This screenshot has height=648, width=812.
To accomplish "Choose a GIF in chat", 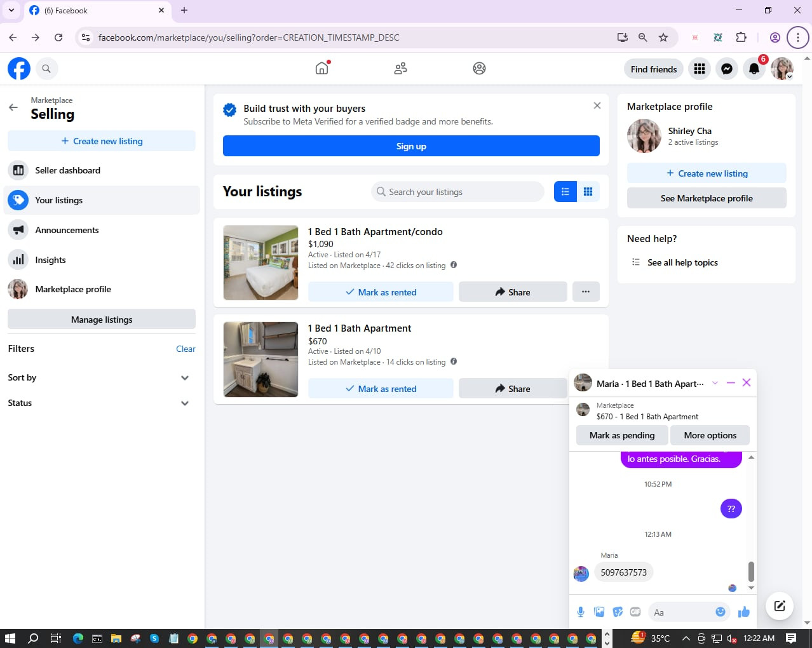I will [635, 612].
